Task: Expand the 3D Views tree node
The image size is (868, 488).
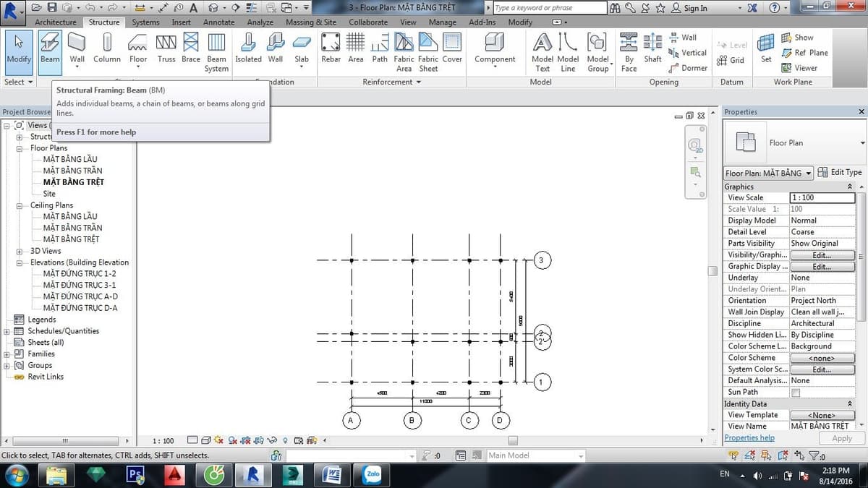Action: pyautogui.click(x=20, y=251)
